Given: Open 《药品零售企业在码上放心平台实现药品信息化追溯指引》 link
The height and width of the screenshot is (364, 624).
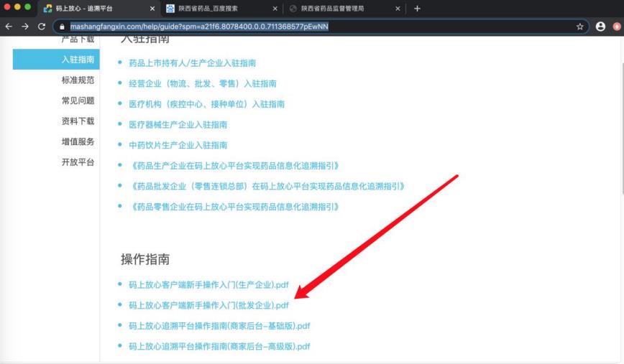Looking at the screenshot, I should coord(235,207).
